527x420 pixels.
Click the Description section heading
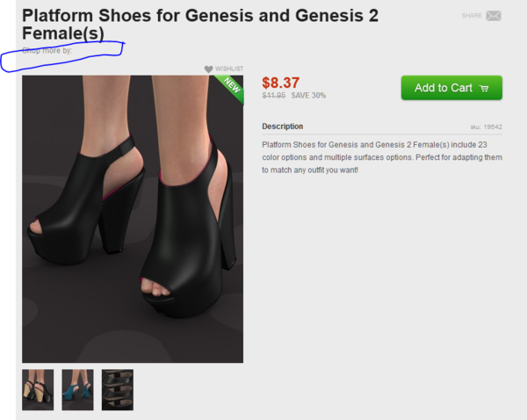282,127
